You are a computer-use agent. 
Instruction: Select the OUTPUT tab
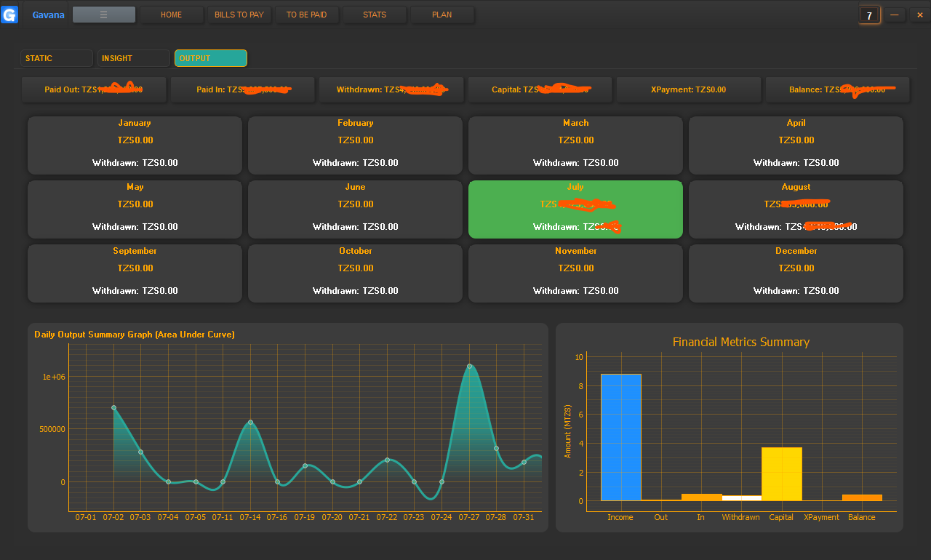211,58
